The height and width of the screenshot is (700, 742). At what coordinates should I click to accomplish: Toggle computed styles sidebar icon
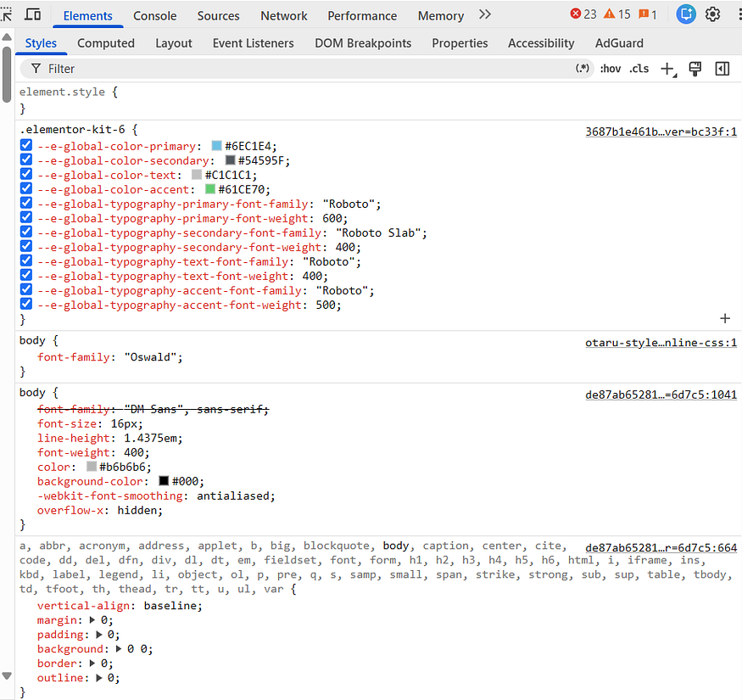(722, 69)
